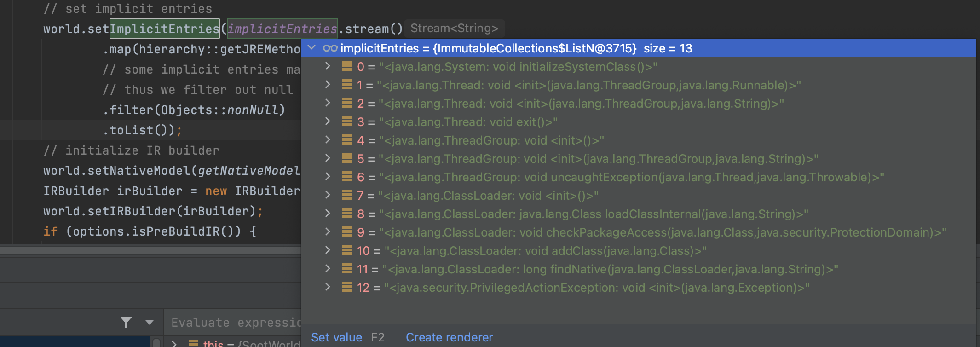Click the watch glasses icon beside implicitEntries

click(x=330, y=48)
